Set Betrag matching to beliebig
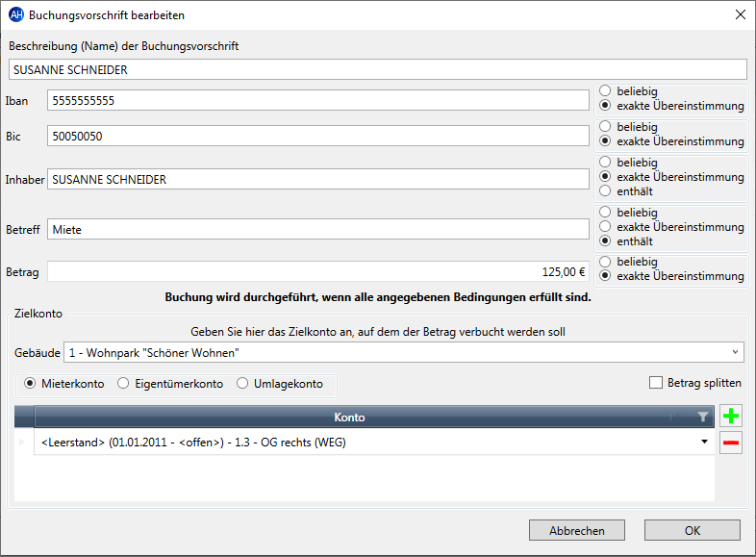The height and width of the screenshot is (557, 756). [x=605, y=262]
